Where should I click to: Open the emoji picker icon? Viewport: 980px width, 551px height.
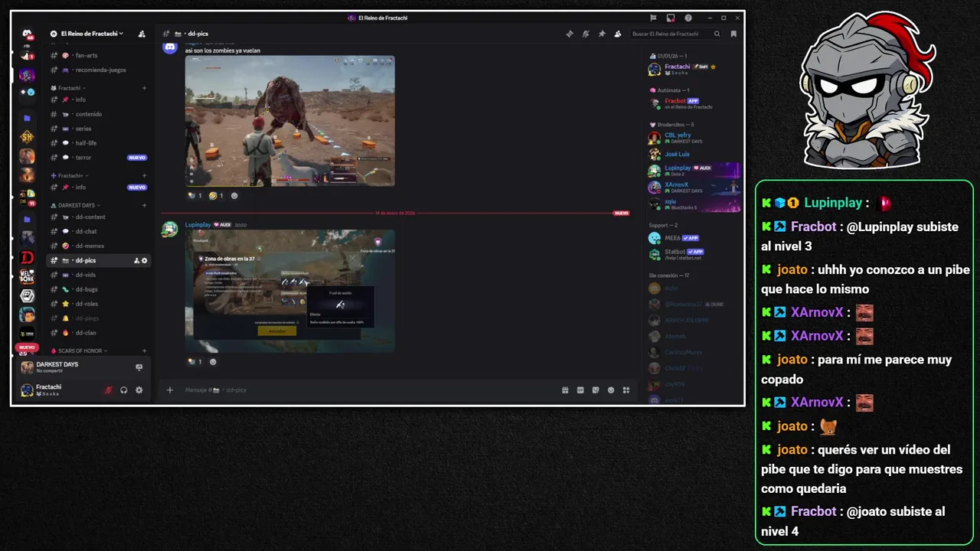click(x=611, y=390)
